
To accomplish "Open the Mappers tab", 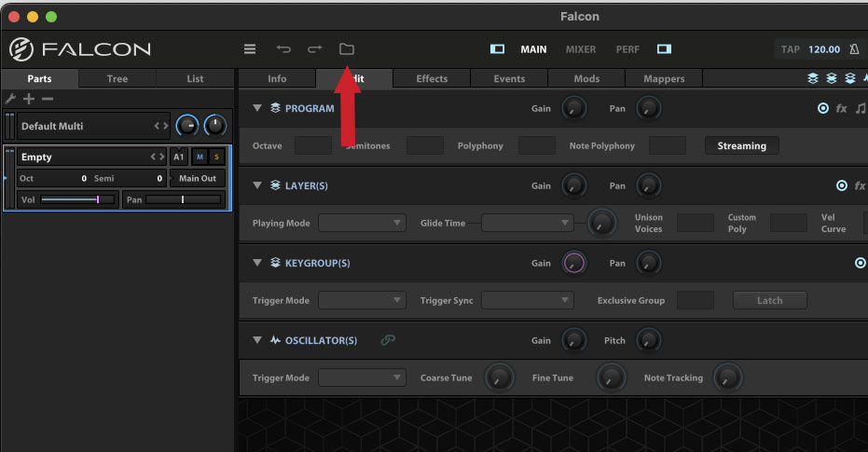I will pyautogui.click(x=664, y=78).
